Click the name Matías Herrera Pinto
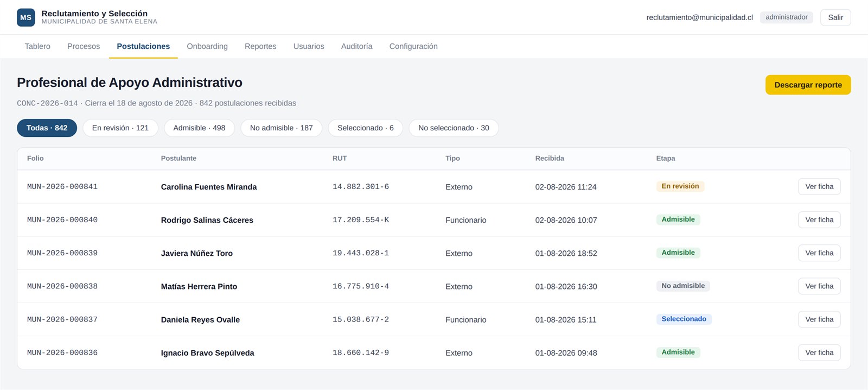This screenshot has height=390, width=868. point(199,286)
